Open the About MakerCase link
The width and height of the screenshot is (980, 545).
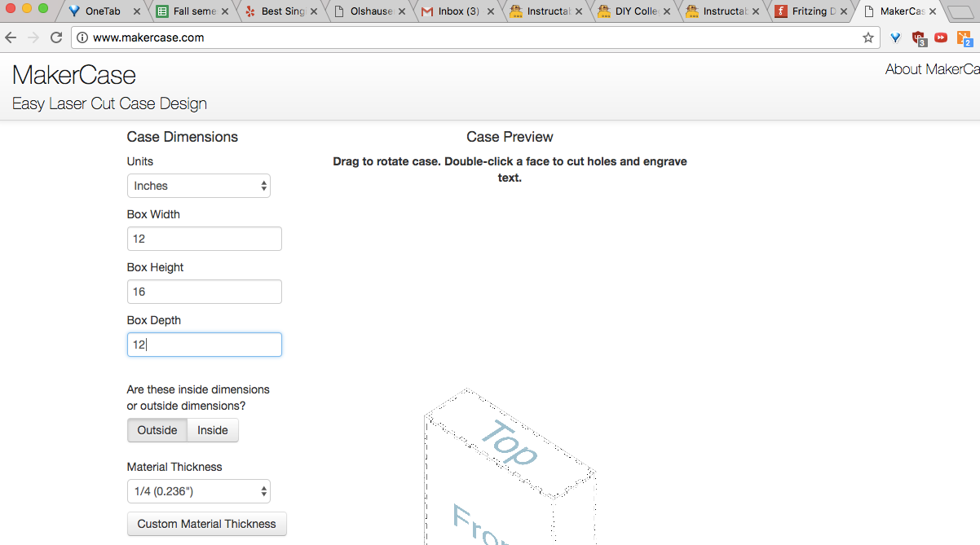pos(933,69)
